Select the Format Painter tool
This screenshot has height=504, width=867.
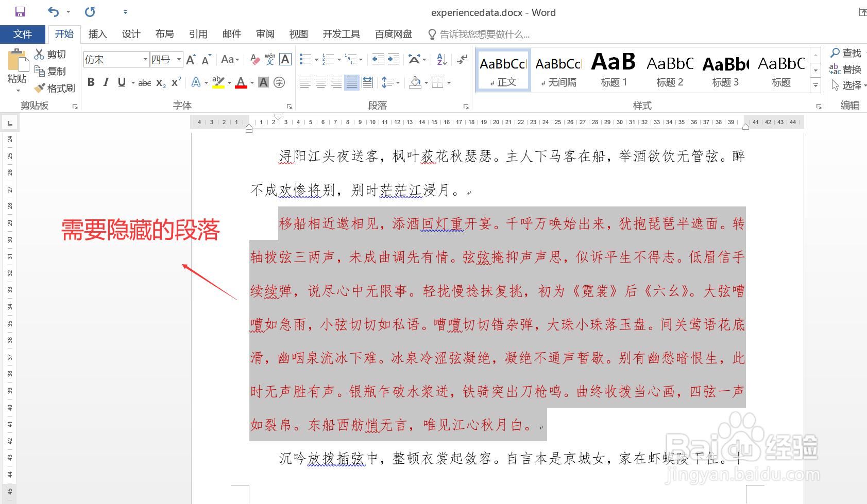point(55,88)
